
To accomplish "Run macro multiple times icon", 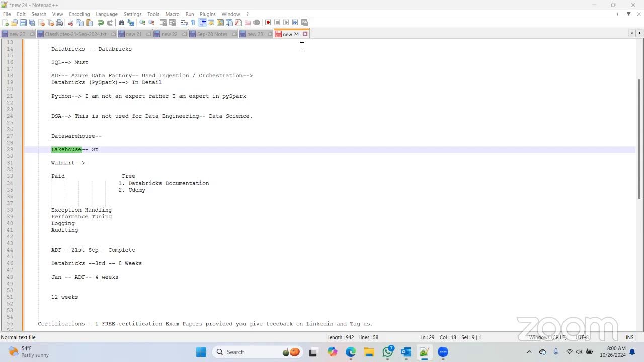I will 295,22.
